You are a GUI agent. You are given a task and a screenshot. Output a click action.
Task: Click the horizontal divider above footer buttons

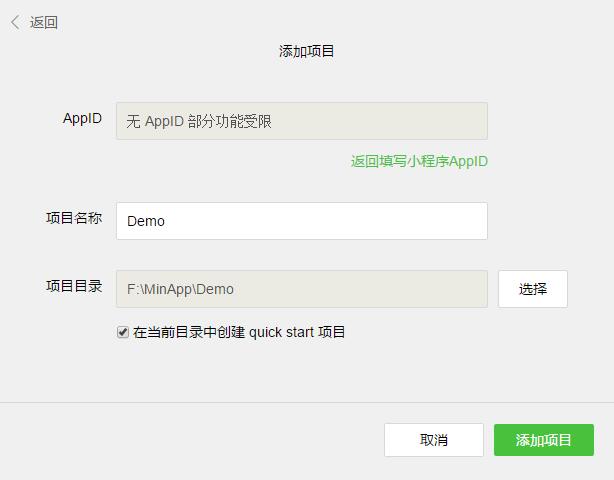click(307, 402)
